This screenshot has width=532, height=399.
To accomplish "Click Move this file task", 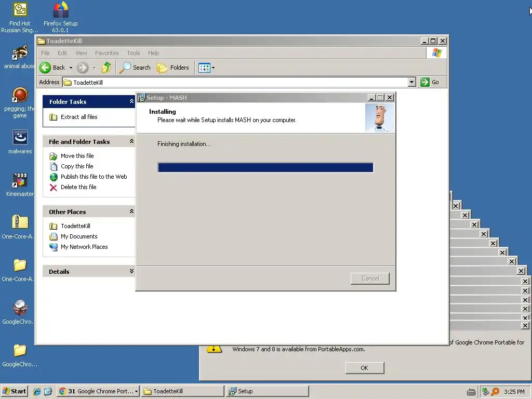I will coord(72,156).
